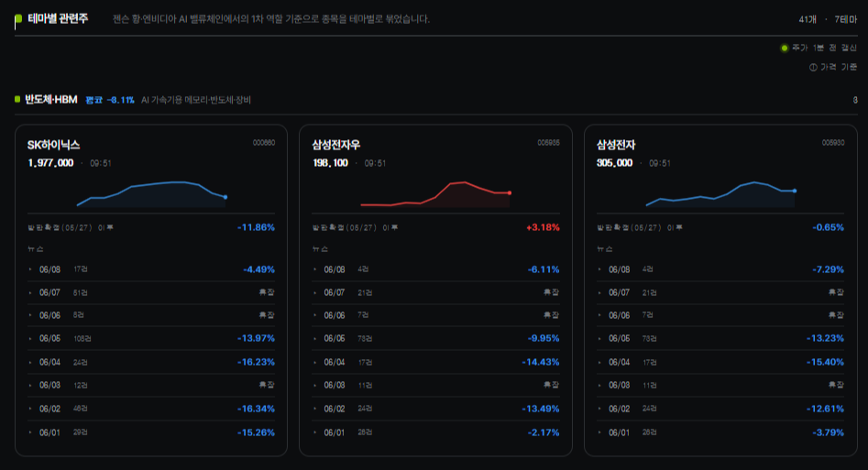The image size is (868, 470).
Task: Click the 7테마 theme count
Action: pos(846,19)
